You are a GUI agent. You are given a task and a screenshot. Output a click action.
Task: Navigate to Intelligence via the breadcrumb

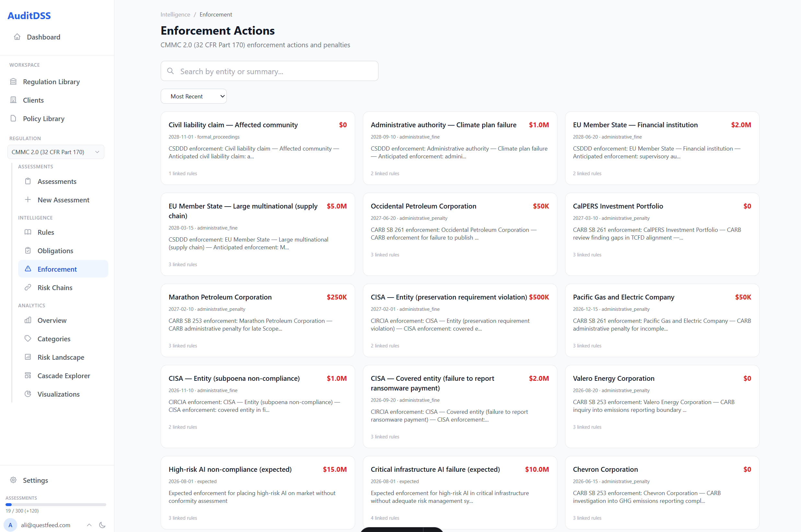(x=175, y=14)
